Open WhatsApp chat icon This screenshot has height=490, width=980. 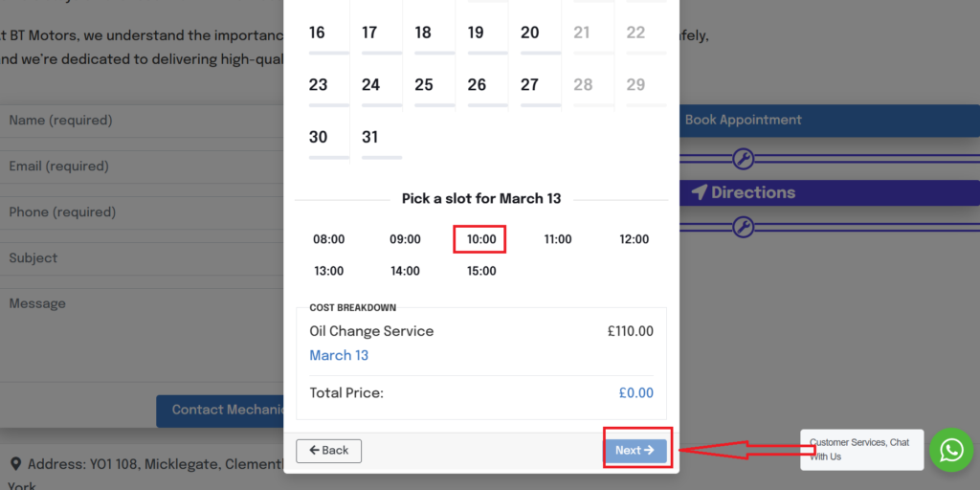[951, 450]
